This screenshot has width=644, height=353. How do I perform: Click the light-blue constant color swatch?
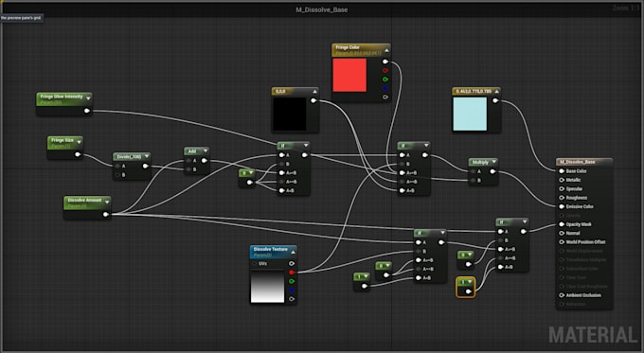click(470, 114)
